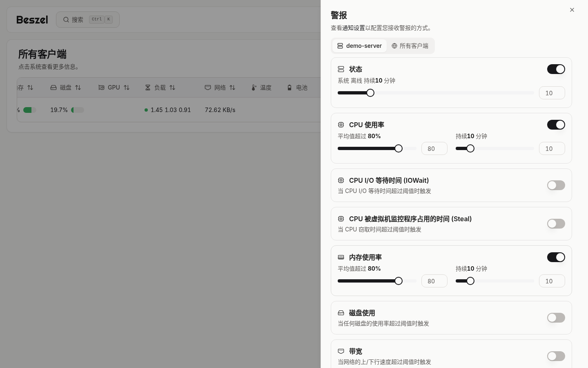588x368 pixels.
Task: Click the search magnifier icon
Action: 66,20
